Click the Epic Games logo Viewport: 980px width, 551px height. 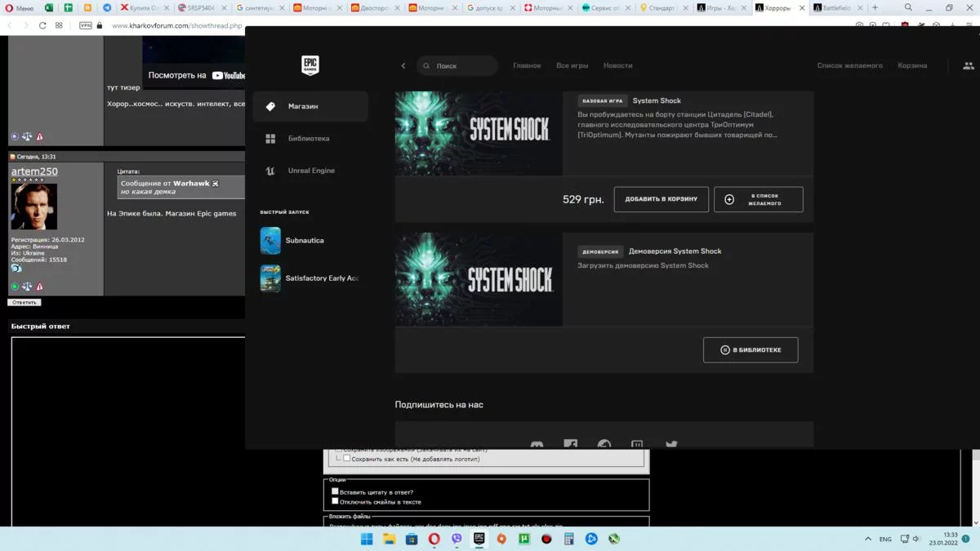coord(310,65)
